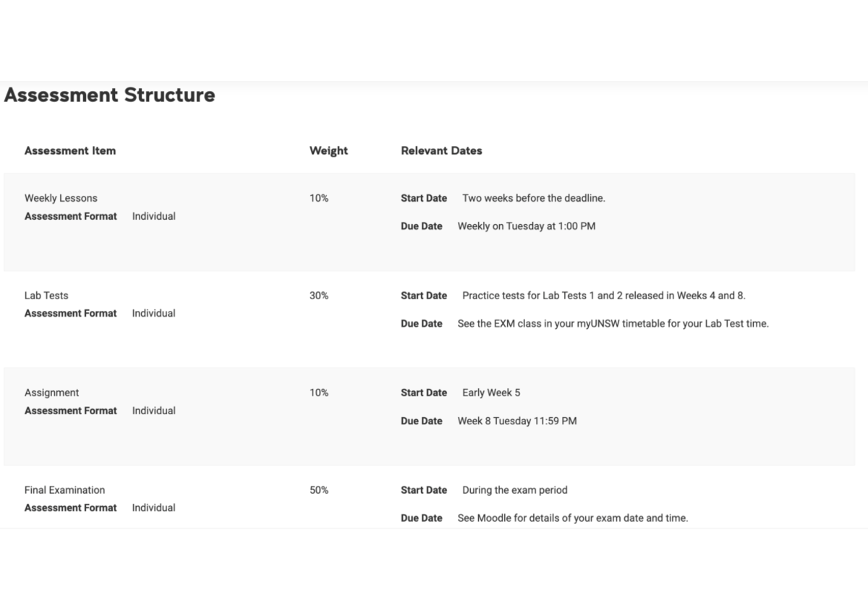This screenshot has width=868, height=613.
Task: Click the Lab Tests practice tests start date text
Action: pos(603,296)
